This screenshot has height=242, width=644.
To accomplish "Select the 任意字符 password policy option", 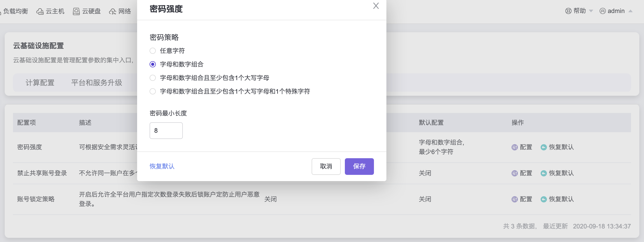I will coord(153,51).
